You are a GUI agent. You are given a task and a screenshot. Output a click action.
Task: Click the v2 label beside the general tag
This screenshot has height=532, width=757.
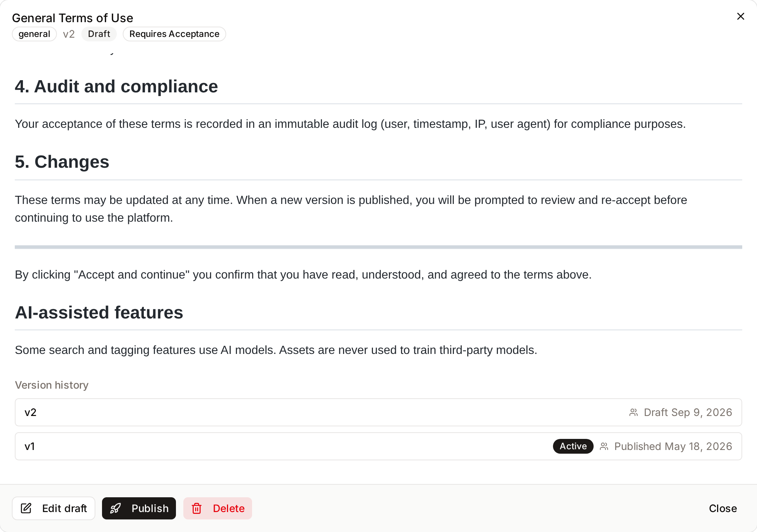point(69,34)
